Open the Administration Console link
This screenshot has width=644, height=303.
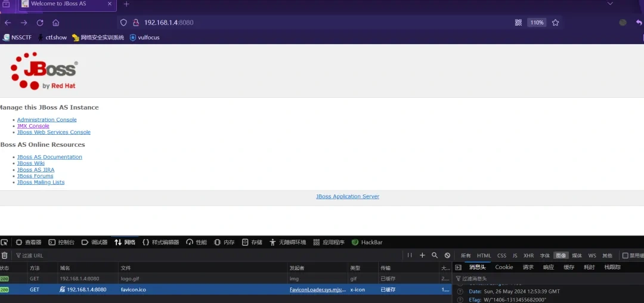click(47, 120)
